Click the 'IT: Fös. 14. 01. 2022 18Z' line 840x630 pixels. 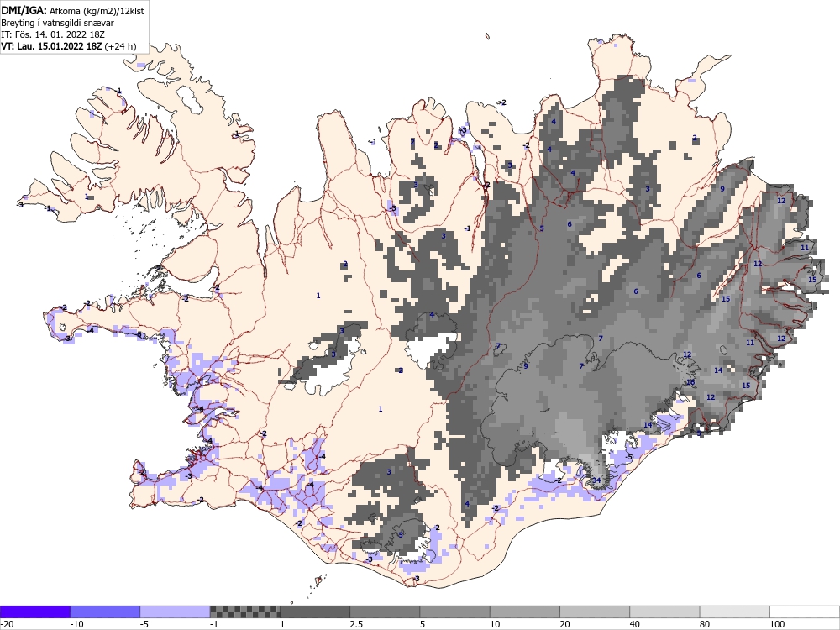click(52, 34)
